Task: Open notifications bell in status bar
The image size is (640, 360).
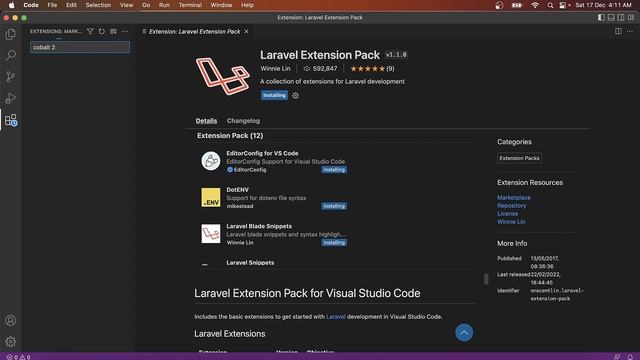Action: click(x=630, y=357)
